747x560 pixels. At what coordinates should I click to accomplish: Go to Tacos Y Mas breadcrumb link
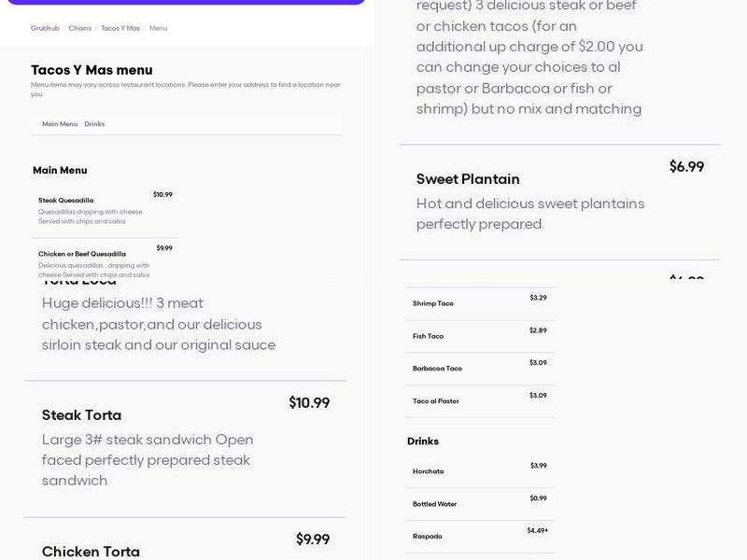click(120, 28)
